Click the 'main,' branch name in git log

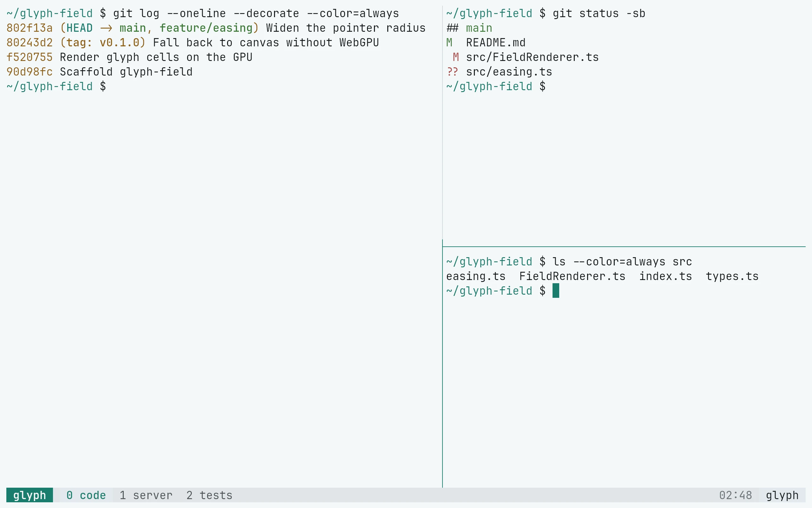[136, 28]
